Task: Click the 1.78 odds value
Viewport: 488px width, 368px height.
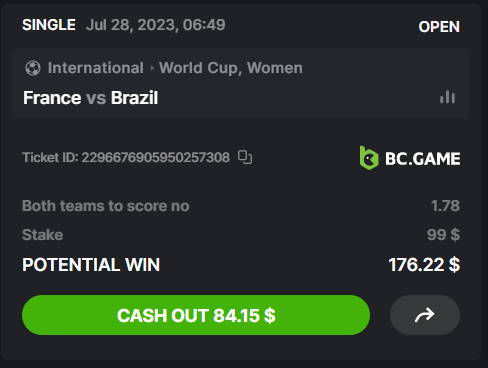Action: [x=445, y=206]
